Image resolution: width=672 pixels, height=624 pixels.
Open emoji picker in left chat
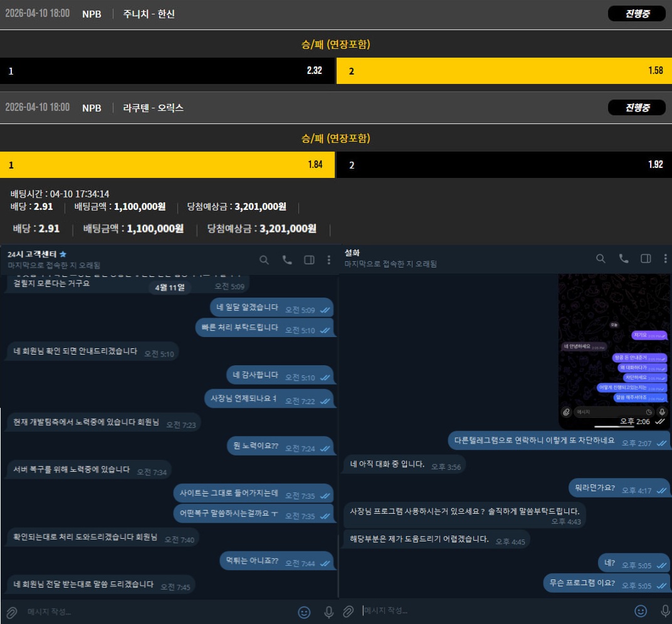(304, 611)
